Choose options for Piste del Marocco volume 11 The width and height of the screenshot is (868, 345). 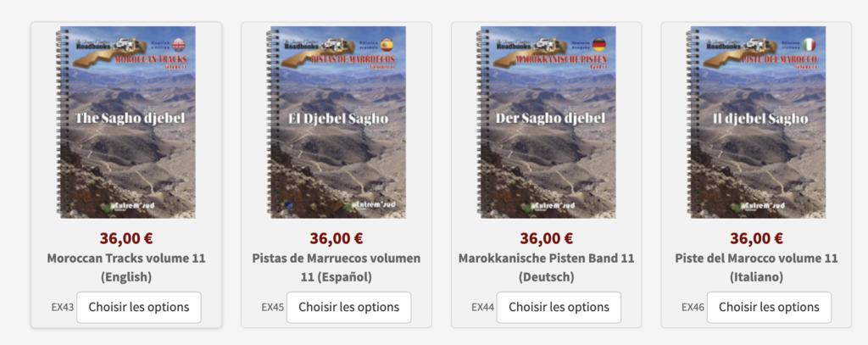click(x=769, y=308)
